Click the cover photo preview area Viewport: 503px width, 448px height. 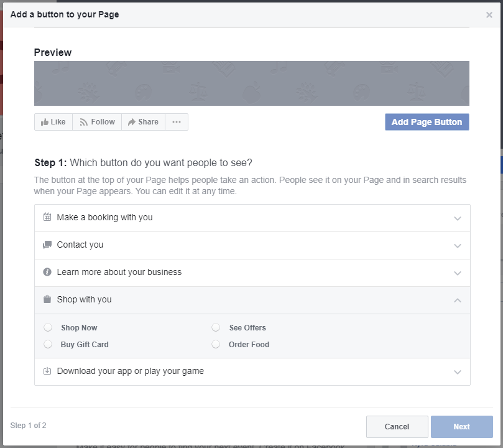[251, 83]
